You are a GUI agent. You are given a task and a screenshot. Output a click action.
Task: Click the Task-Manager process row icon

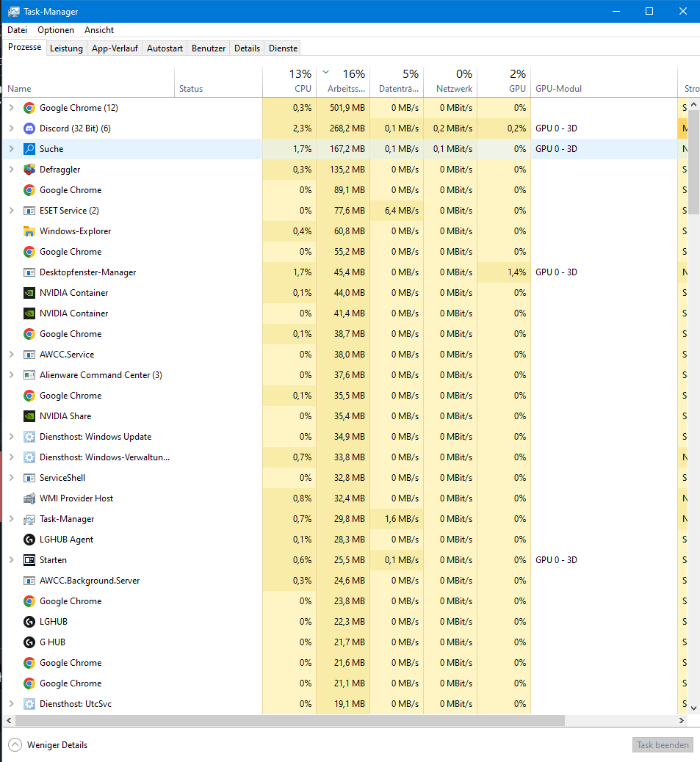(x=29, y=519)
